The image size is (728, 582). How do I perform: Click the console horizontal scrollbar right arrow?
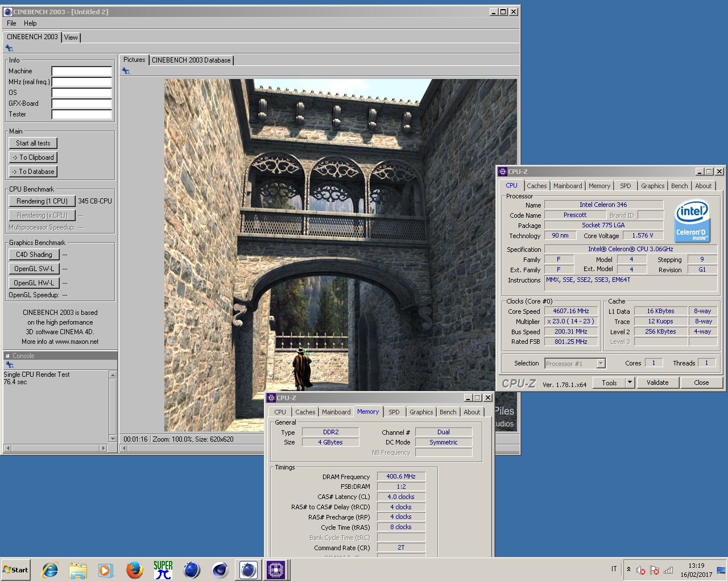103,448
